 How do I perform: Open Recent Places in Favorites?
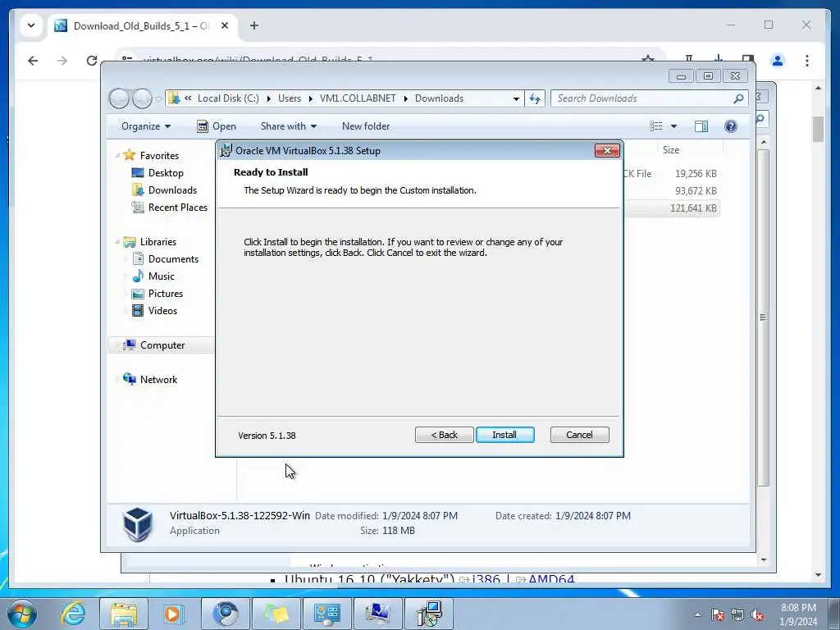pos(177,208)
